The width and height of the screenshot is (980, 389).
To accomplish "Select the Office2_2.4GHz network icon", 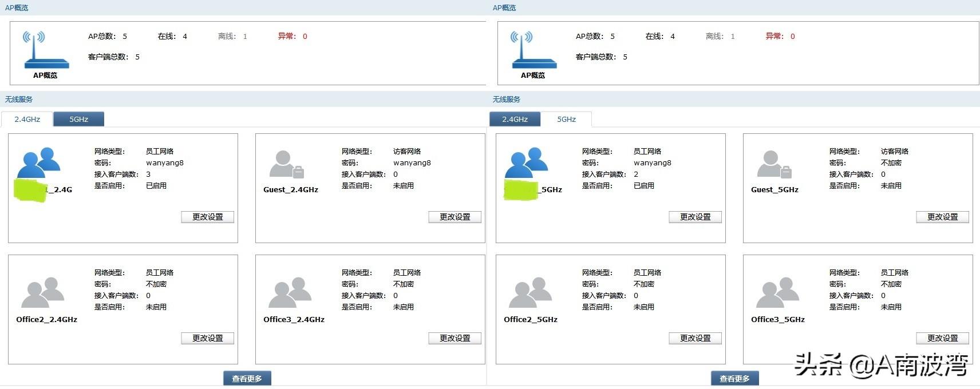I will (x=42, y=293).
